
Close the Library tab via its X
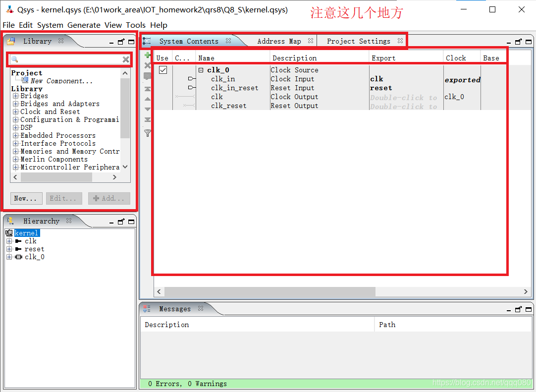pos(61,41)
